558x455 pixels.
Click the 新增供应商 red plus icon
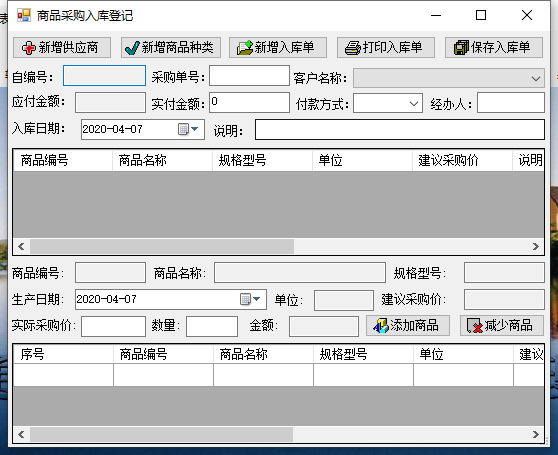28,48
